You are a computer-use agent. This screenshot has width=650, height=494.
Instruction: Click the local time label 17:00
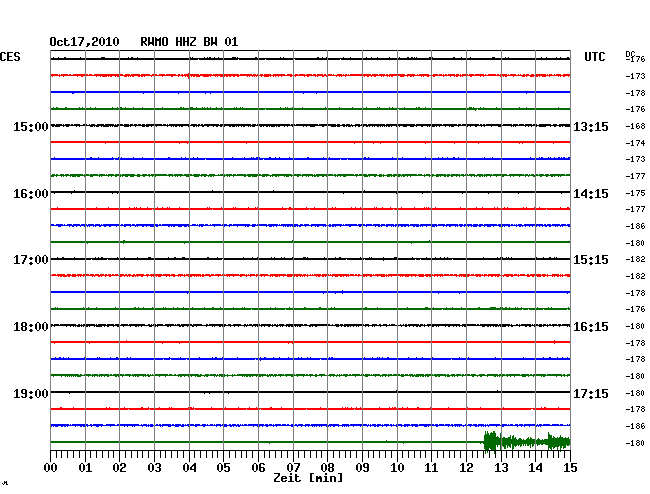(31, 260)
